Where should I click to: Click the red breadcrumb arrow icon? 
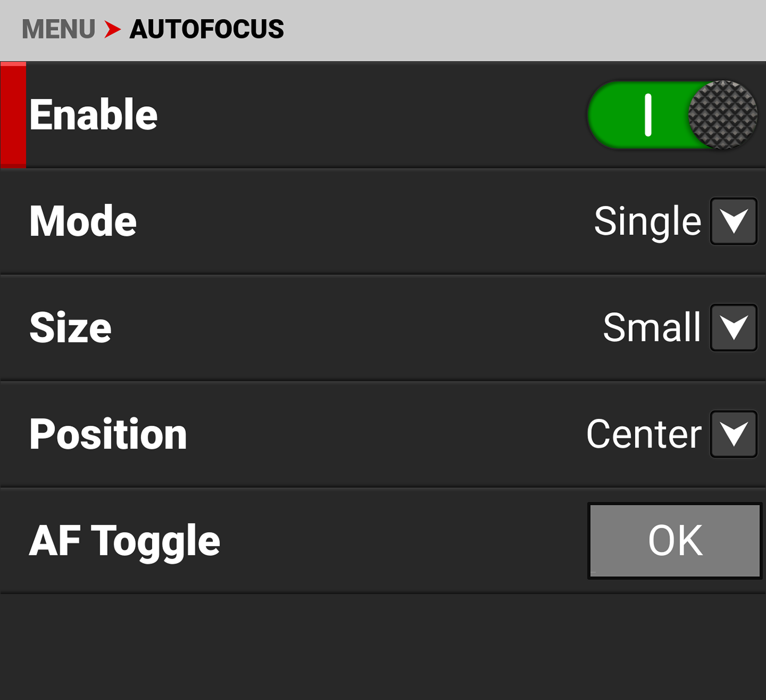[x=112, y=29]
